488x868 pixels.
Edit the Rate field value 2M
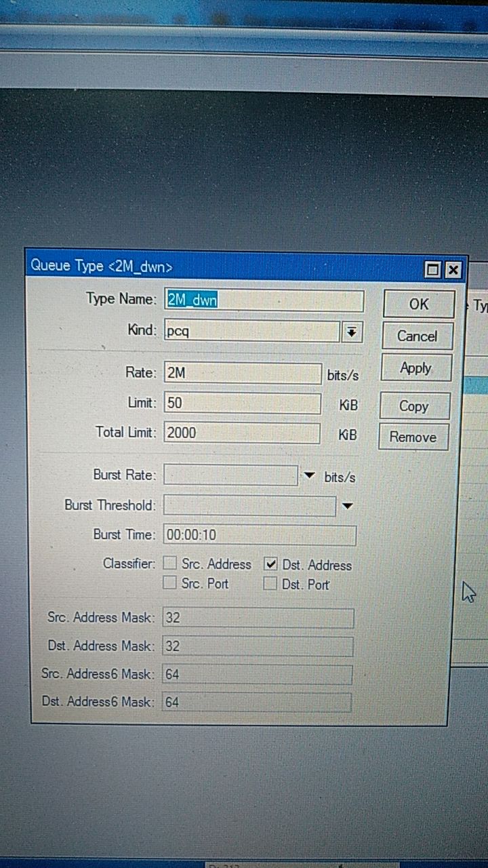coord(243,373)
